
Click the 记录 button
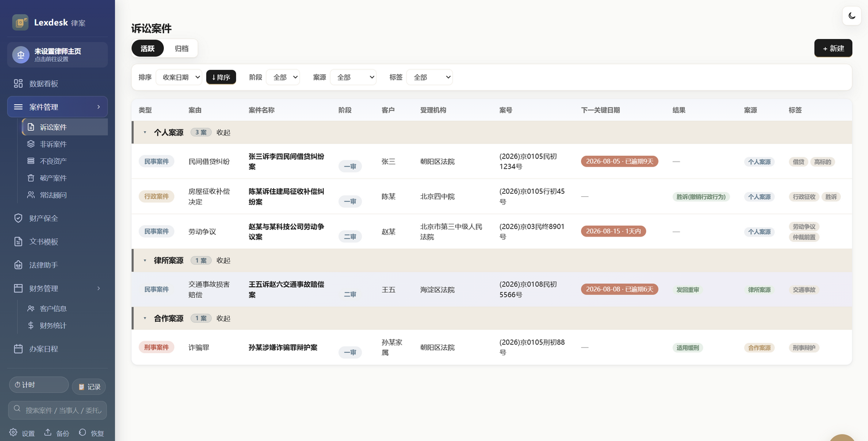(x=89, y=387)
